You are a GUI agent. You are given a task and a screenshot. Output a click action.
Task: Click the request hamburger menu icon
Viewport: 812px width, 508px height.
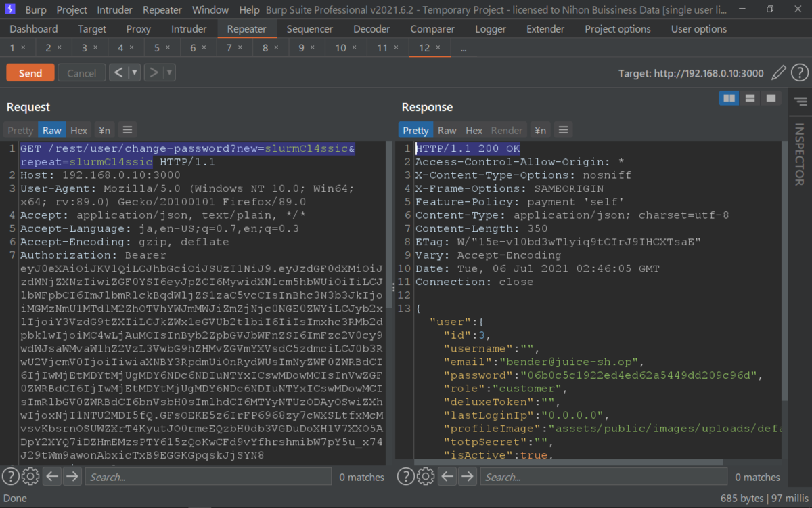127,130
